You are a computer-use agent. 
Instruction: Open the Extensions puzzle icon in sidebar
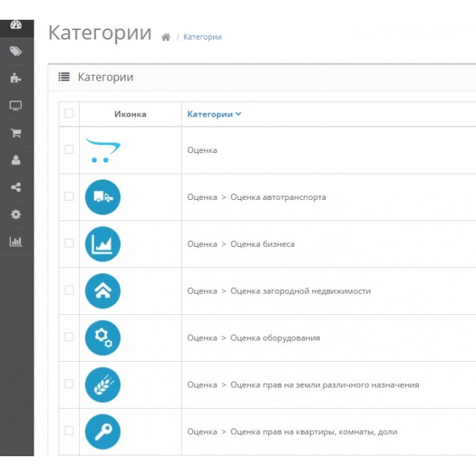pos(15,78)
